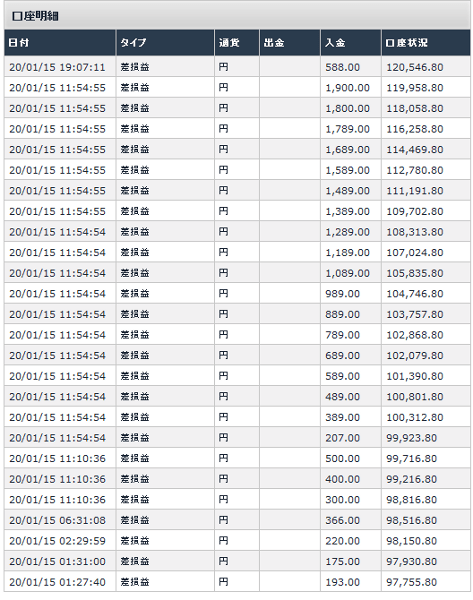Click the 207.00 deposit entry

pyautogui.click(x=343, y=438)
